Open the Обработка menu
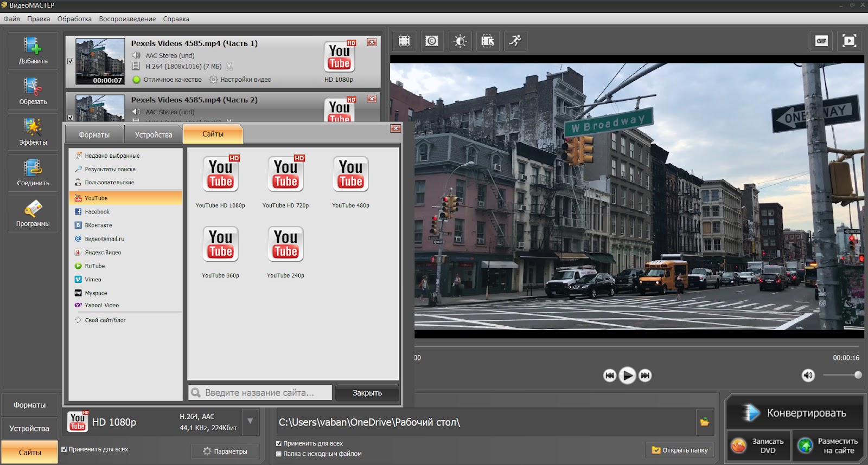 (74, 19)
